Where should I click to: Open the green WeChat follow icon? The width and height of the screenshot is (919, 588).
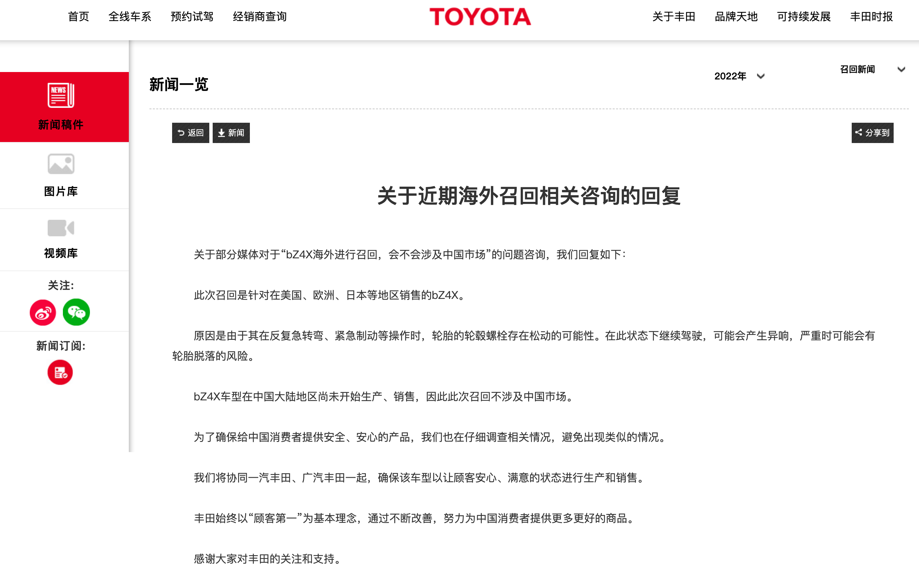coord(76,312)
